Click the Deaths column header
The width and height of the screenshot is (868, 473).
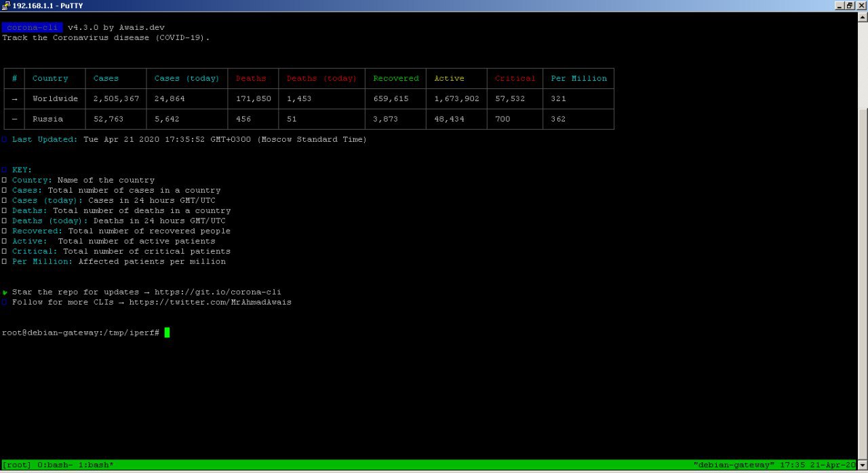251,79
